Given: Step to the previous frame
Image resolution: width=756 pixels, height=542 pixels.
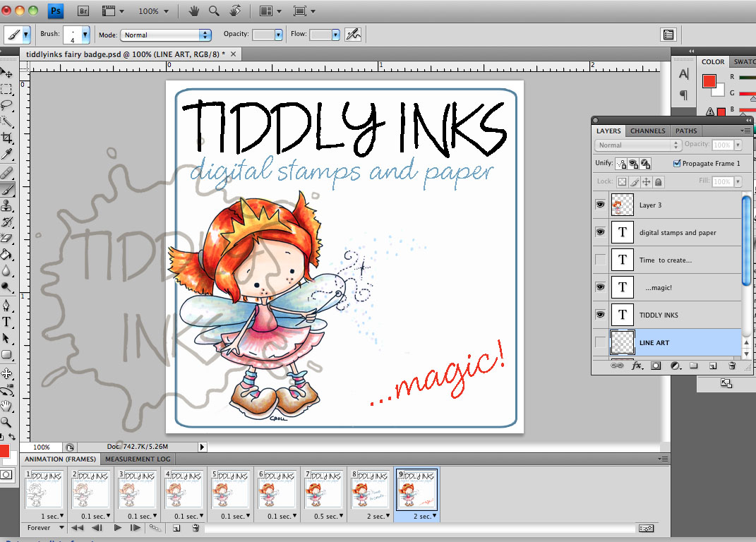Looking at the screenshot, I should [97, 528].
